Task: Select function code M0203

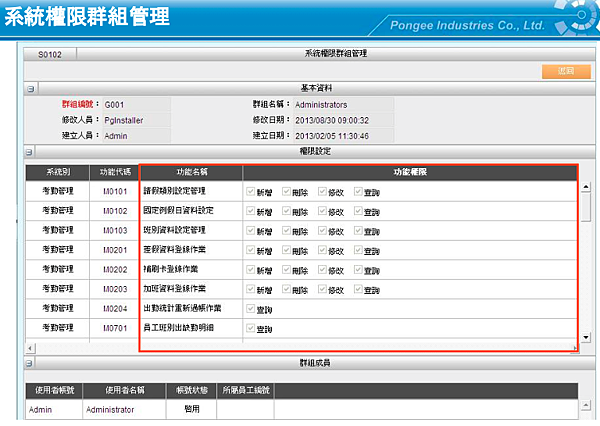Action: 115,289
